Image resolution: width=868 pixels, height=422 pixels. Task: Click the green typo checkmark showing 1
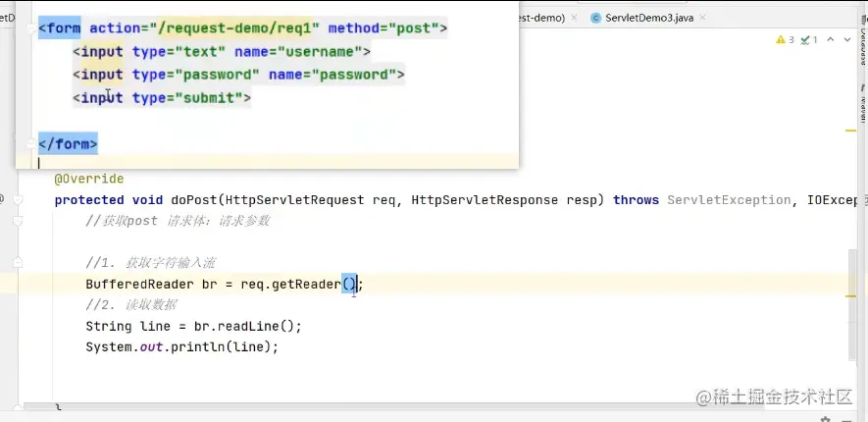click(x=809, y=40)
